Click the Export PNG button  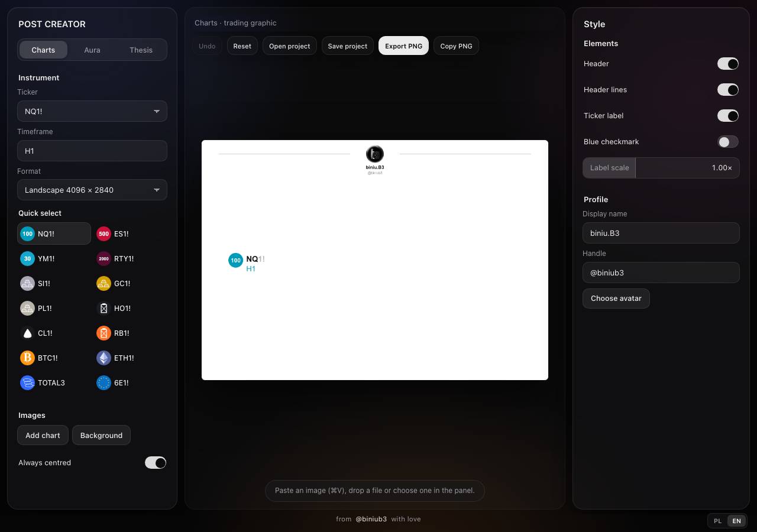tap(403, 46)
